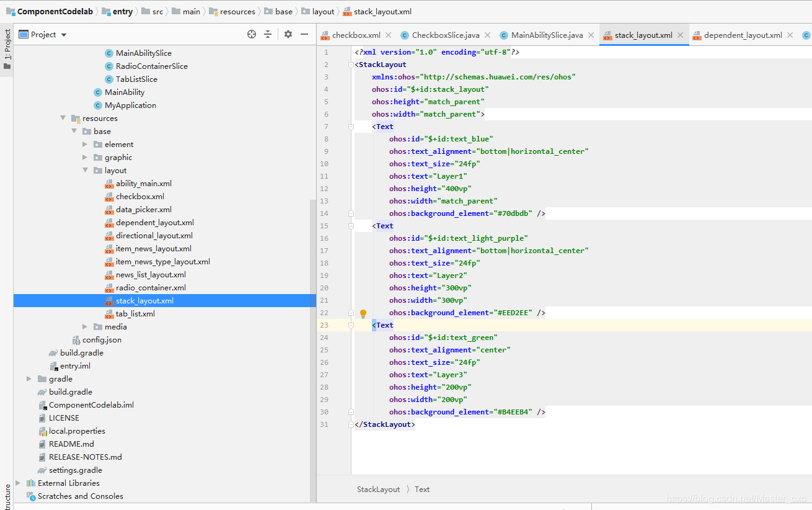Click the collapse all icon in Project panel

268,35
